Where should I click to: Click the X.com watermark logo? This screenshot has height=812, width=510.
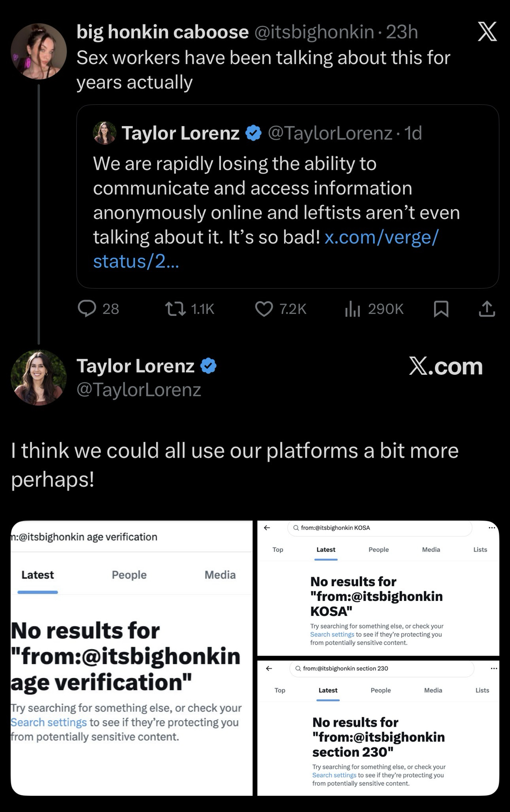(445, 367)
